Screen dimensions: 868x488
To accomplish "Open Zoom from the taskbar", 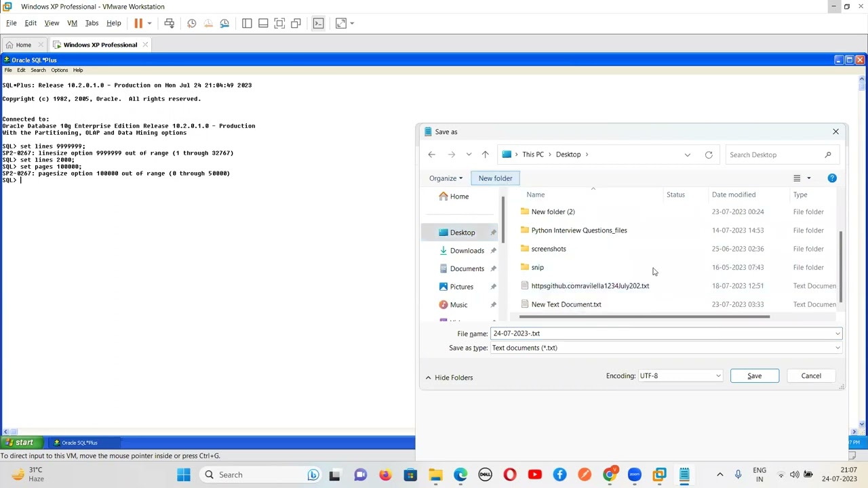I will [x=635, y=475].
